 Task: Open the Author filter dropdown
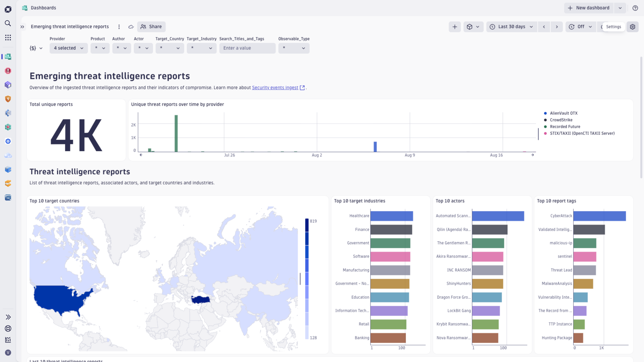pyautogui.click(x=121, y=48)
